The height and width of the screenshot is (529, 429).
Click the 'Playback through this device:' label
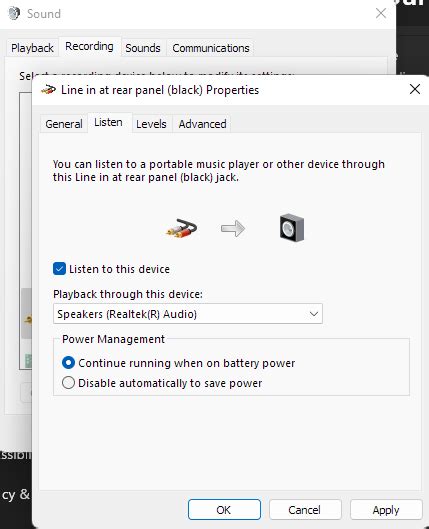tap(128, 294)
